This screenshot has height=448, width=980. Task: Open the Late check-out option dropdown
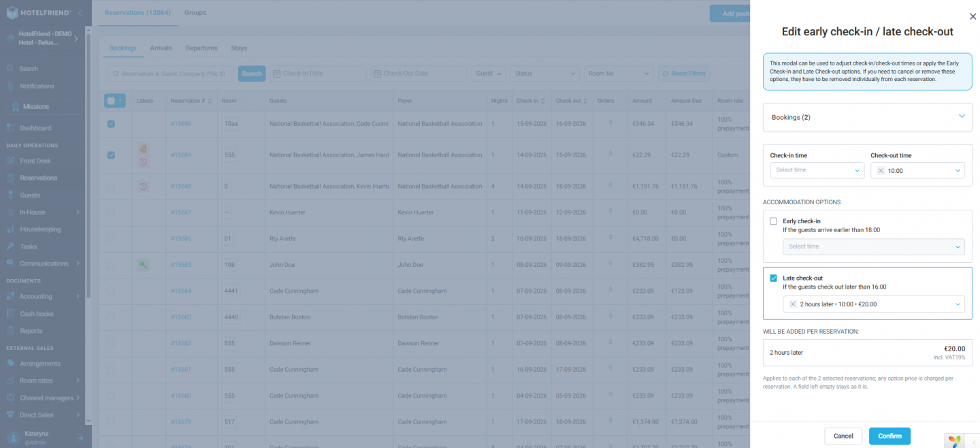click(874, 304)
